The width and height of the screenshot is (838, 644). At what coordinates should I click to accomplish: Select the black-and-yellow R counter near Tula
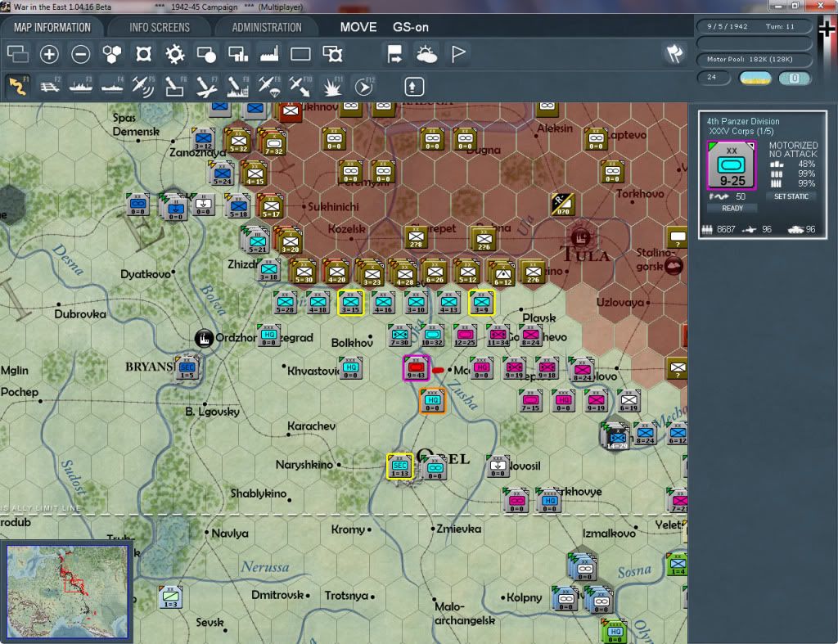click(563, 204)
